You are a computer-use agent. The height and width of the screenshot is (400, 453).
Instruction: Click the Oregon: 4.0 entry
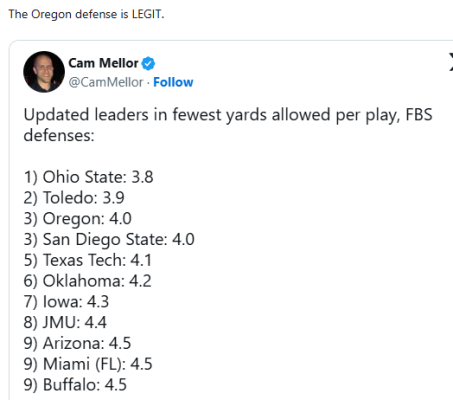(x=77, y=219)
